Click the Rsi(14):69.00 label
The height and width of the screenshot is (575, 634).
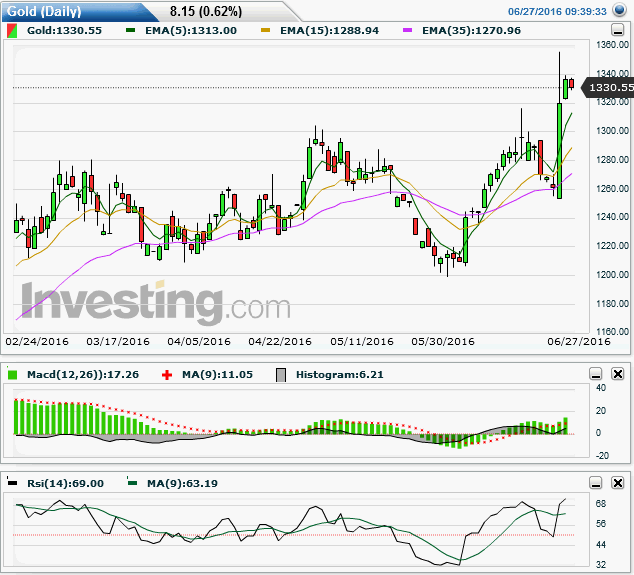(66, 483)
